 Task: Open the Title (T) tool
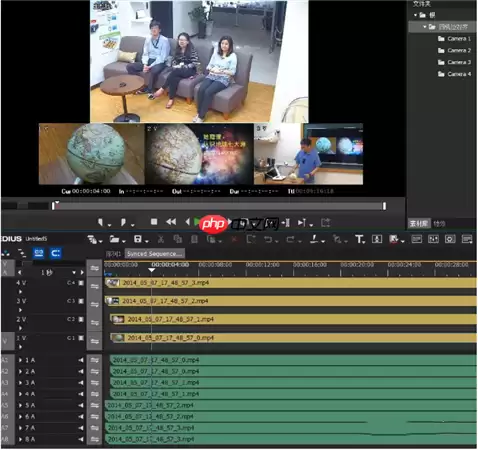pos(359,239)
